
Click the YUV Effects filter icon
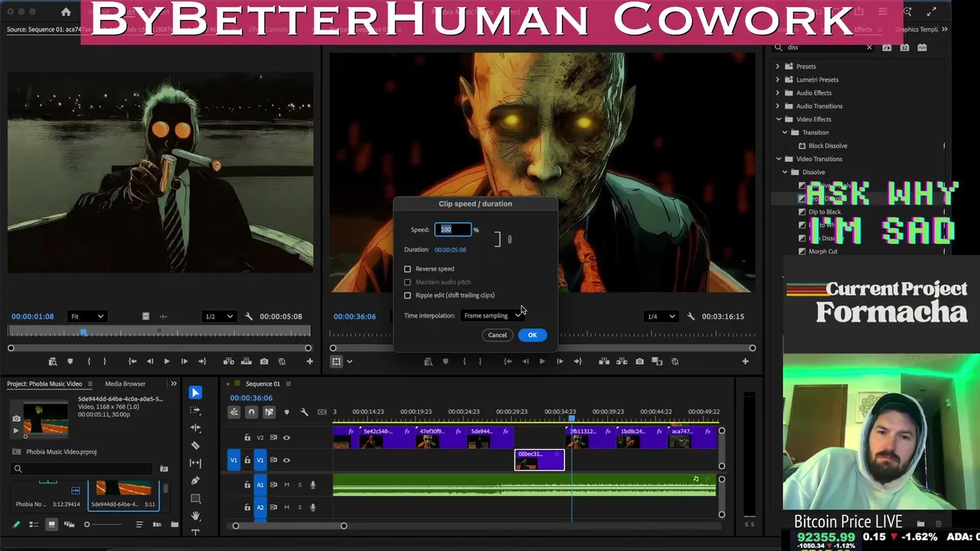coord(922,47)
